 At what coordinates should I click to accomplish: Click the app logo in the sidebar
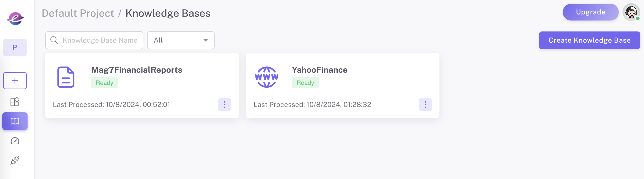[15, 18]
